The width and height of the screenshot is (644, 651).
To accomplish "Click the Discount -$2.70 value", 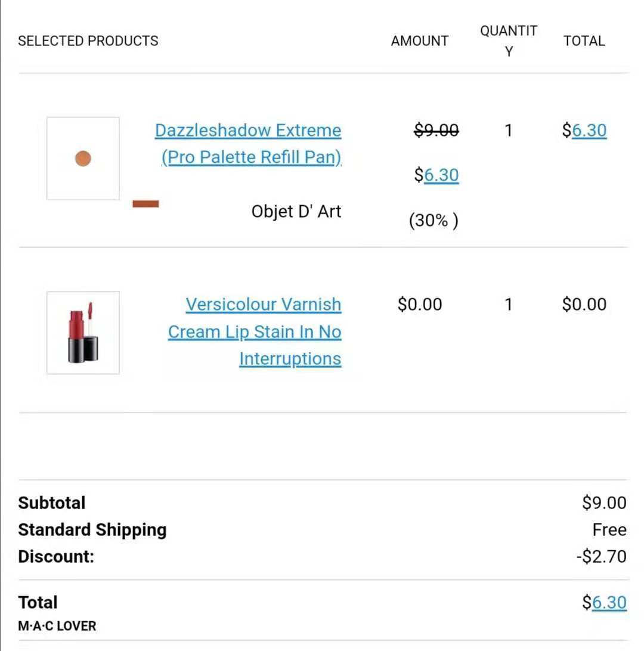I will click(x=602, y=556).
